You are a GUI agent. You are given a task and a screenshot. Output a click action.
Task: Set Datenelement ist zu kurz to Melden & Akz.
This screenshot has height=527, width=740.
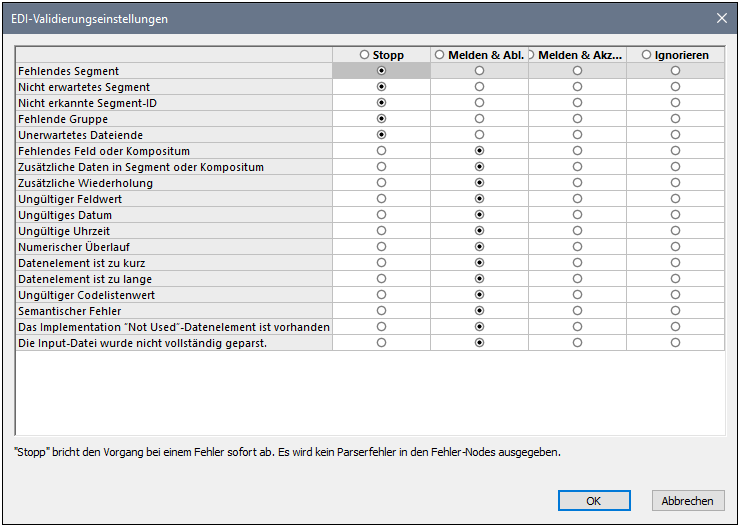click(577, 263)
